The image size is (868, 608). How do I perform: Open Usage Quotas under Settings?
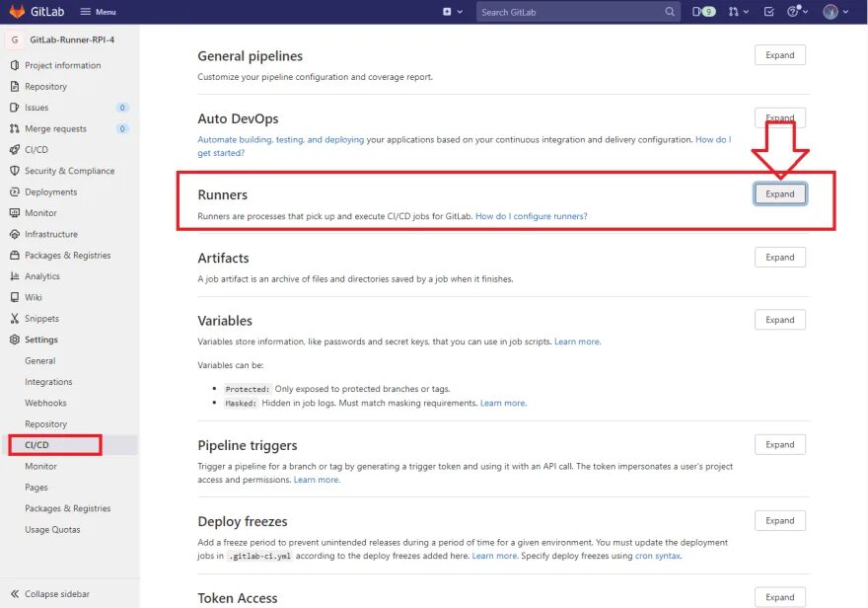(52, 529)
